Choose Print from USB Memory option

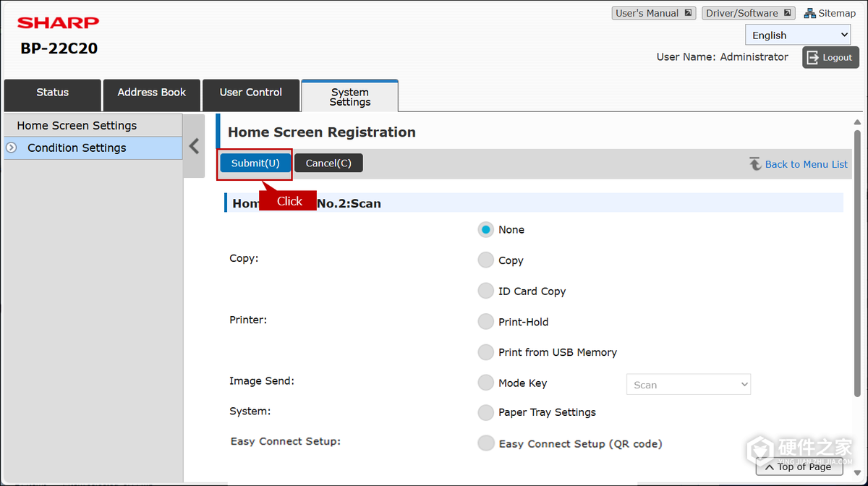[485, 352]
